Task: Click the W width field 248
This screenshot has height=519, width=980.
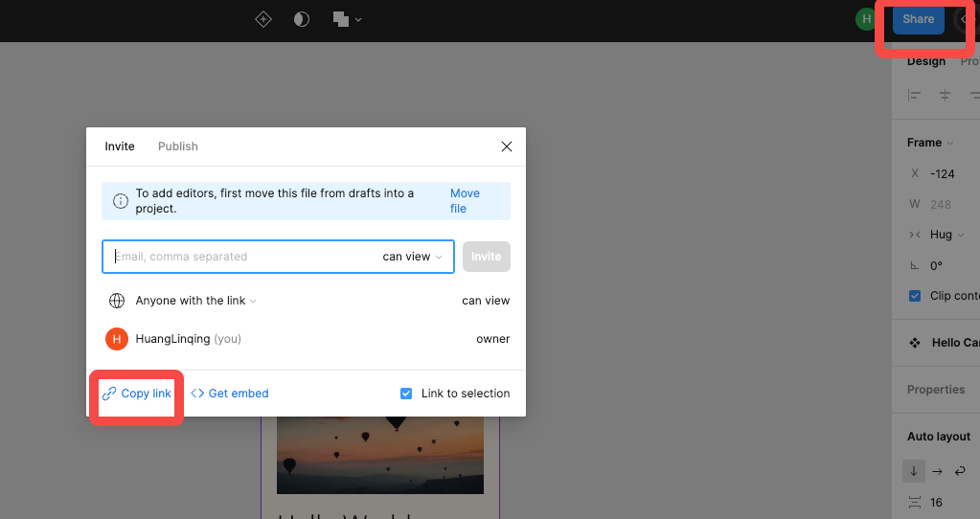Action: click(x=943, y=204)
